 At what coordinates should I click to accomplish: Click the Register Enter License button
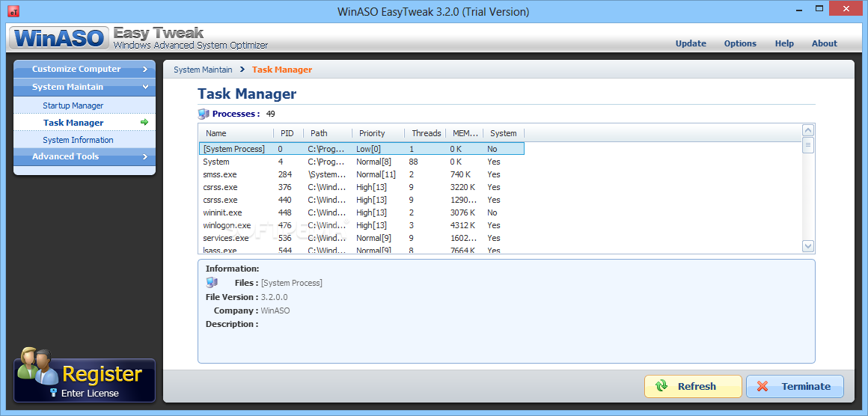pyautogui.click(x=84, y=380)
